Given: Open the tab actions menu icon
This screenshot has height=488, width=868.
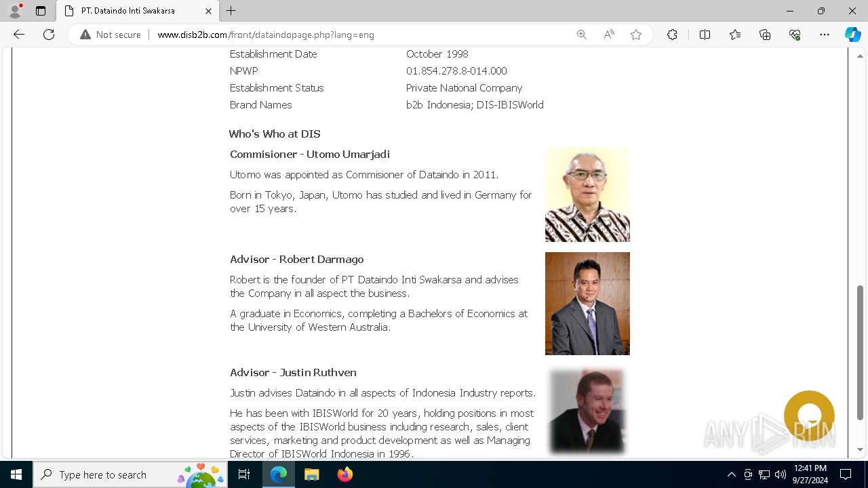Looking at the screenshot, I should pos(41,11).
